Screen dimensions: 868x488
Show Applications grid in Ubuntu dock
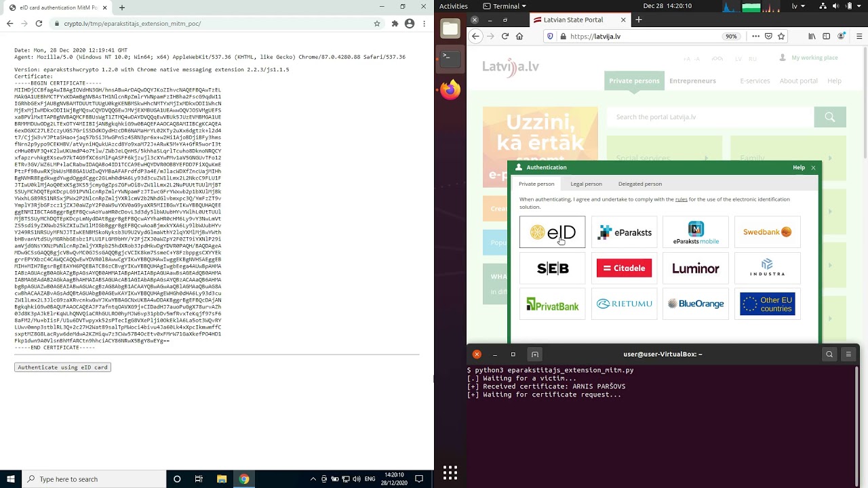tap(450, 472)
